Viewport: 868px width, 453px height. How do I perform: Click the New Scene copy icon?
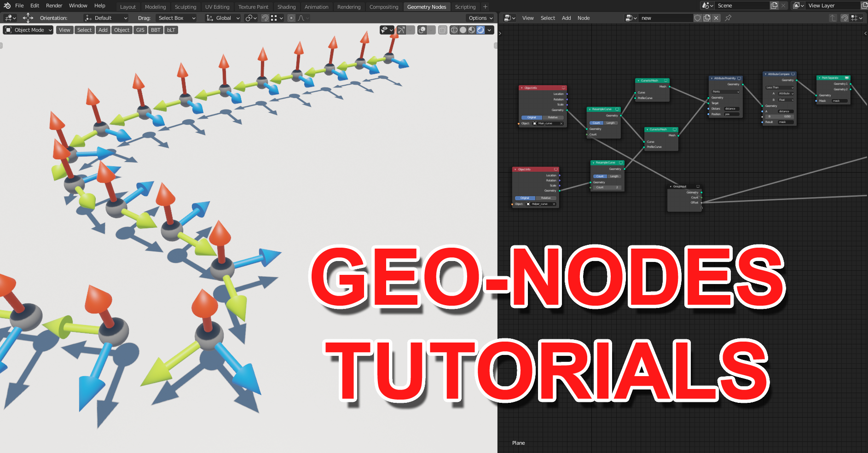coord(774,6)
